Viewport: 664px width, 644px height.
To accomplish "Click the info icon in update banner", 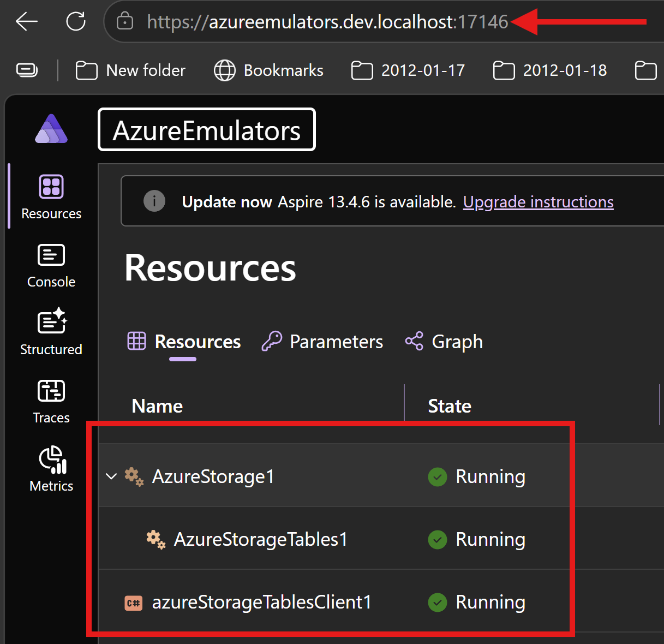I will 154,201.
